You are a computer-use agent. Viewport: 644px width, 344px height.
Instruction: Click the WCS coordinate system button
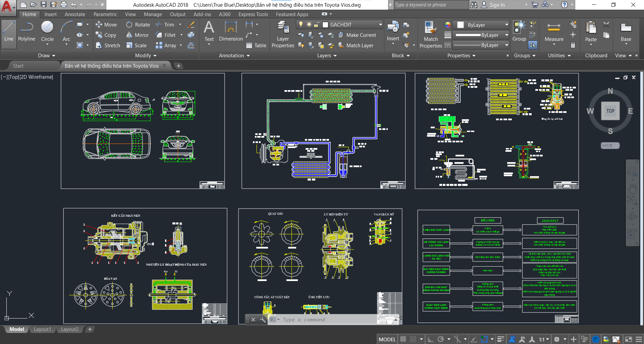tap(610, 145)
